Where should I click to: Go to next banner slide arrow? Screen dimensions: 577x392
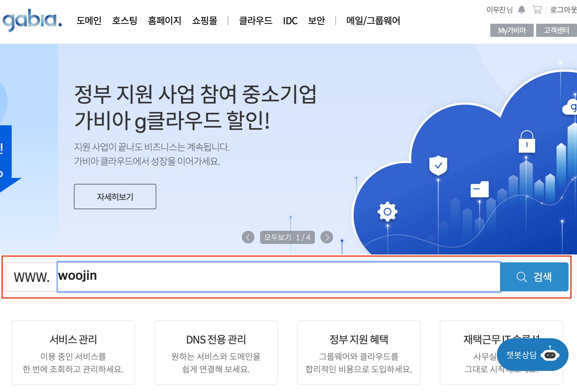tap(327, 237)
